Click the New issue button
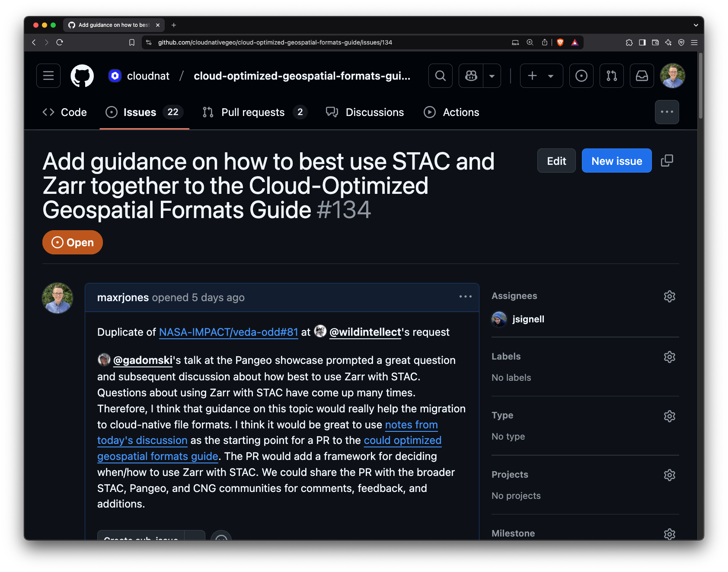Viewport: 728px width, 572px height. tap(616, 161)
